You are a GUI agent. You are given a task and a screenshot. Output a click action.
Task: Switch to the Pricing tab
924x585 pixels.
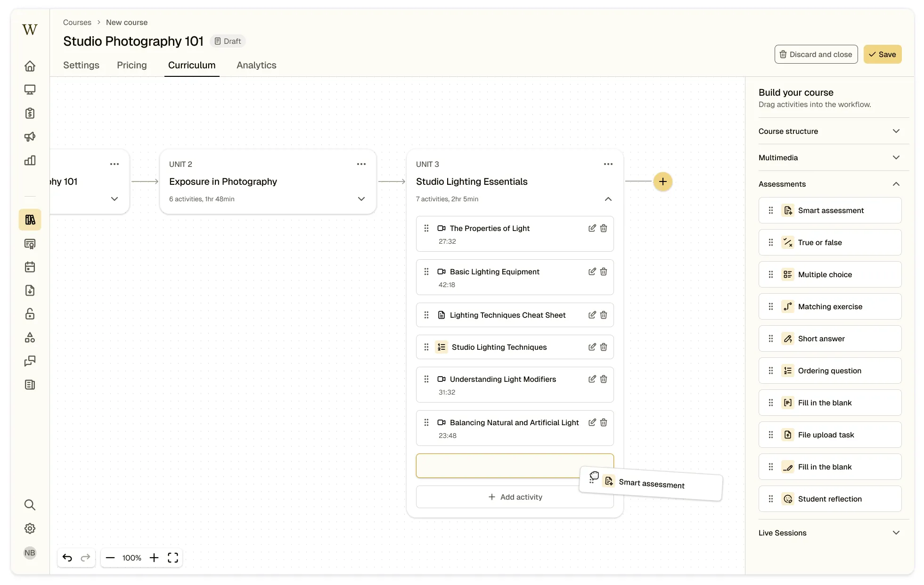click(x=131, y=65)
